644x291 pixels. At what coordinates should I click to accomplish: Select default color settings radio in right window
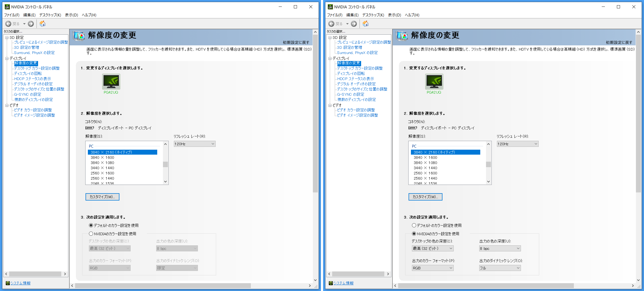click(414, 225)
